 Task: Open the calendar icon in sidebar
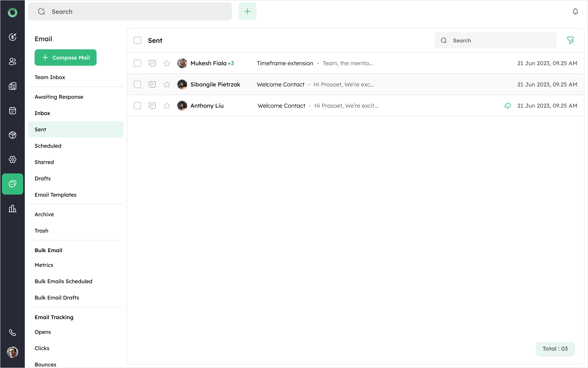12,111
